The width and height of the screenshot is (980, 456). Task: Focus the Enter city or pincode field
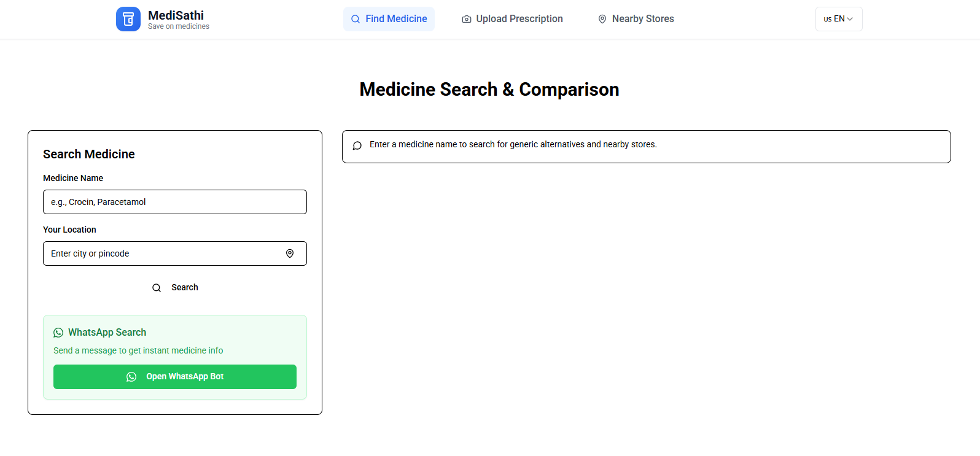pyautogui.click(x=175, y=253)
